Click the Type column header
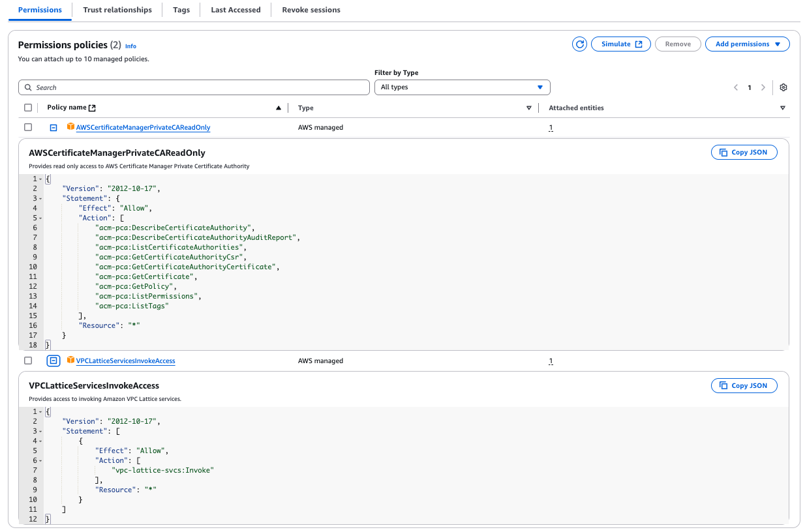Image resolution: width=805 pixels, height=532 pixels. [x=305, y=108]
